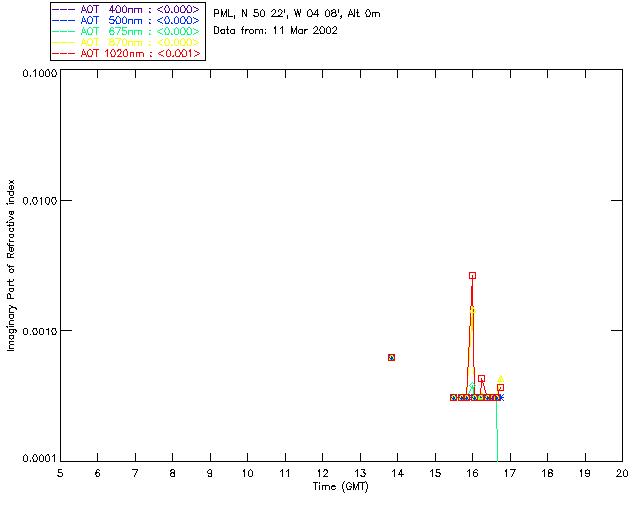Click the x-axis label 16

pos(473,474)
